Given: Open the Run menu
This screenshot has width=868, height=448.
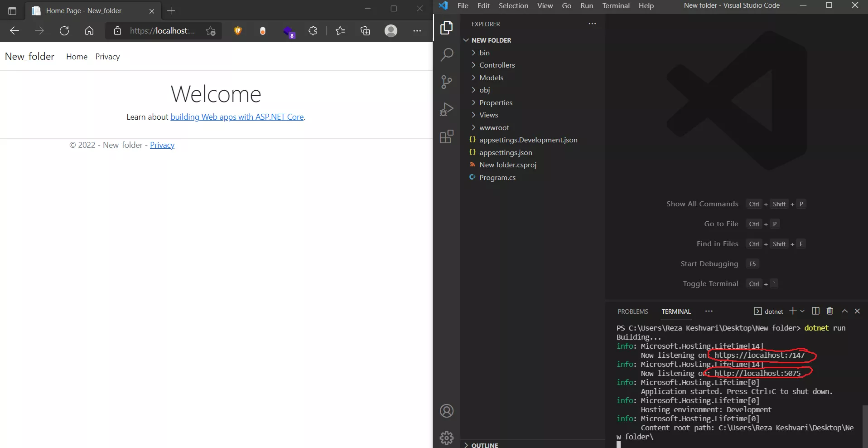Looking at the screenshot, I should pyautogui.click(x=587, y=5).
